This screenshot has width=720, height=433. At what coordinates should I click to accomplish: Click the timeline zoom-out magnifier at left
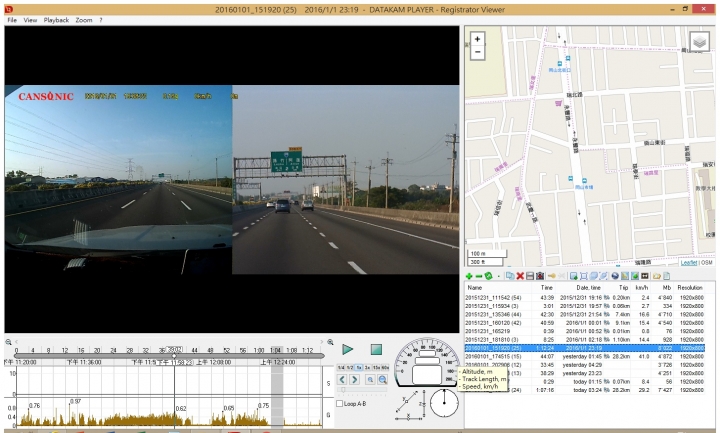tap(8, 342)
